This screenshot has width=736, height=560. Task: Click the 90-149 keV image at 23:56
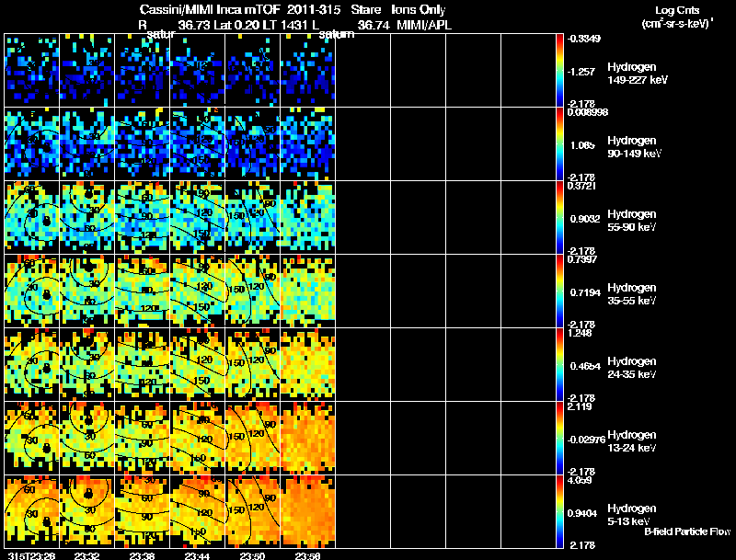(307, 144)
